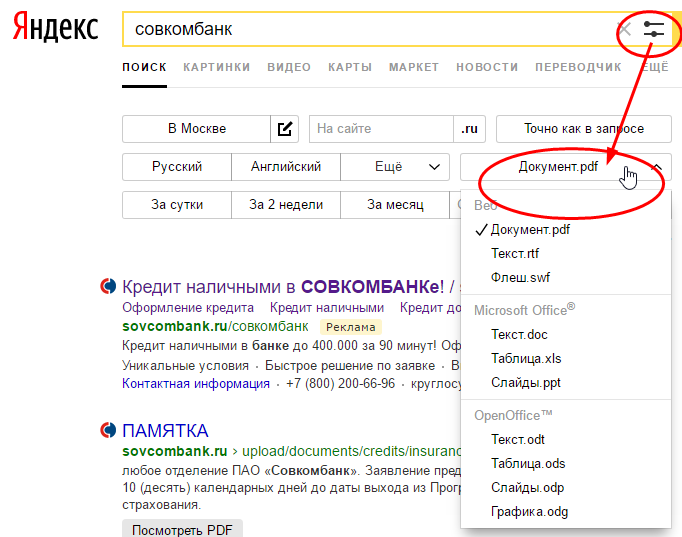Switch to the Карты tab
The image size is (682, 537).
click(x=350, y=67)
